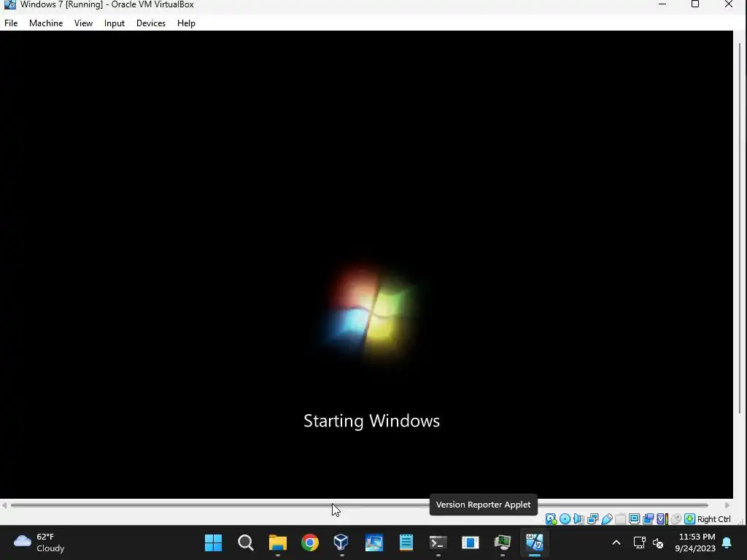Click the horizontal scrollbar left arrow
Viewport: 747px width, 560px height.
pyautogui.click(x=4, y=505)
